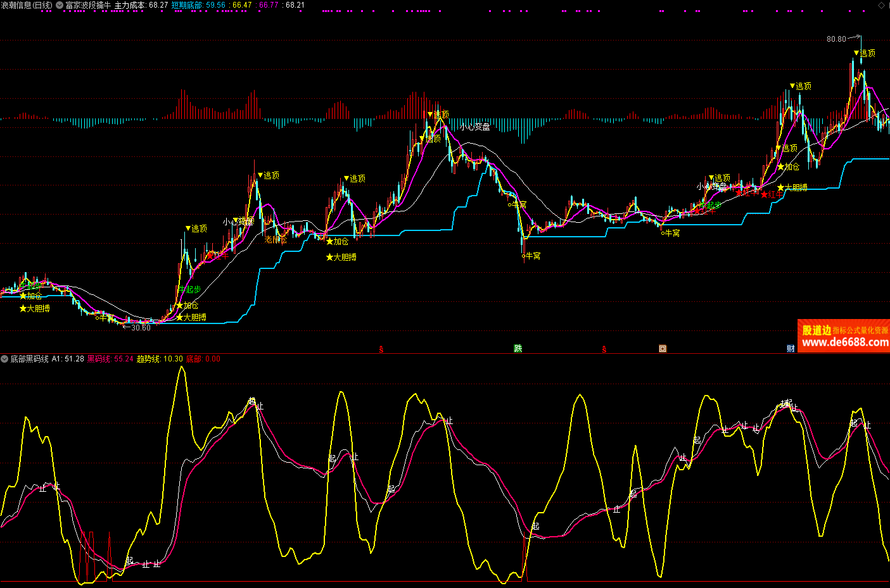The width and height of the screenshot is (890, 588).
Task: Click the 小心变盘 warning label
Action: pos(474,127)
